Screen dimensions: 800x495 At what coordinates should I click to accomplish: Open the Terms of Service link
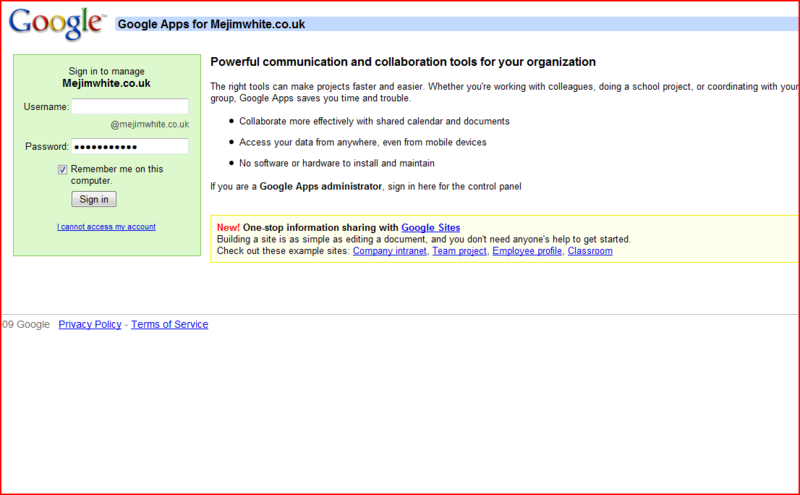tap(169, 325)
